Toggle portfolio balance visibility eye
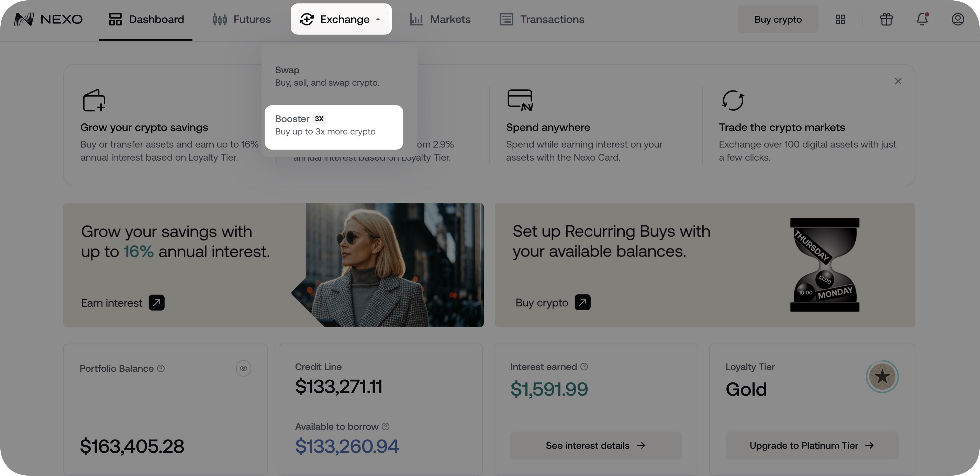Image resolution: width=980 pixels, height=476 pixels. point(244,368)
